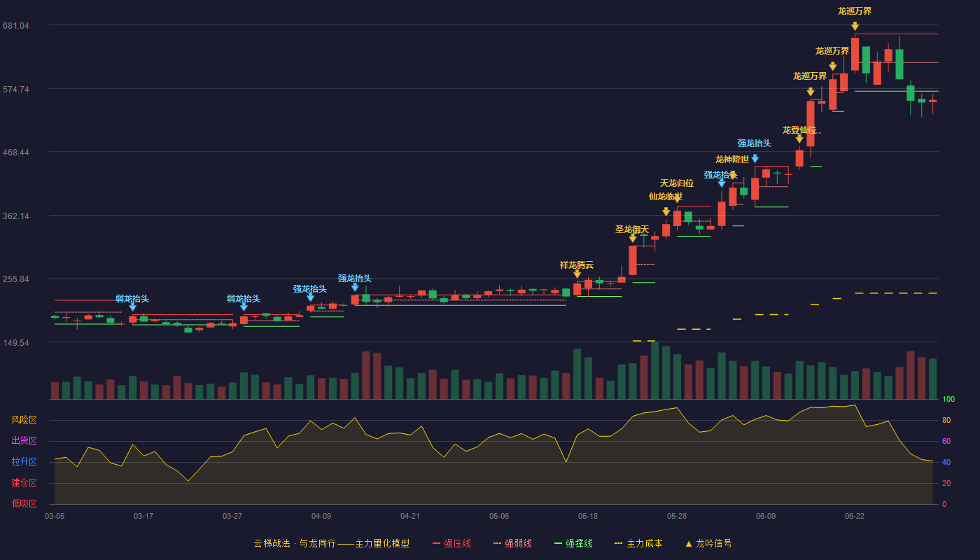
Task: Click the 05-18 date label
Action: point(588,516)
